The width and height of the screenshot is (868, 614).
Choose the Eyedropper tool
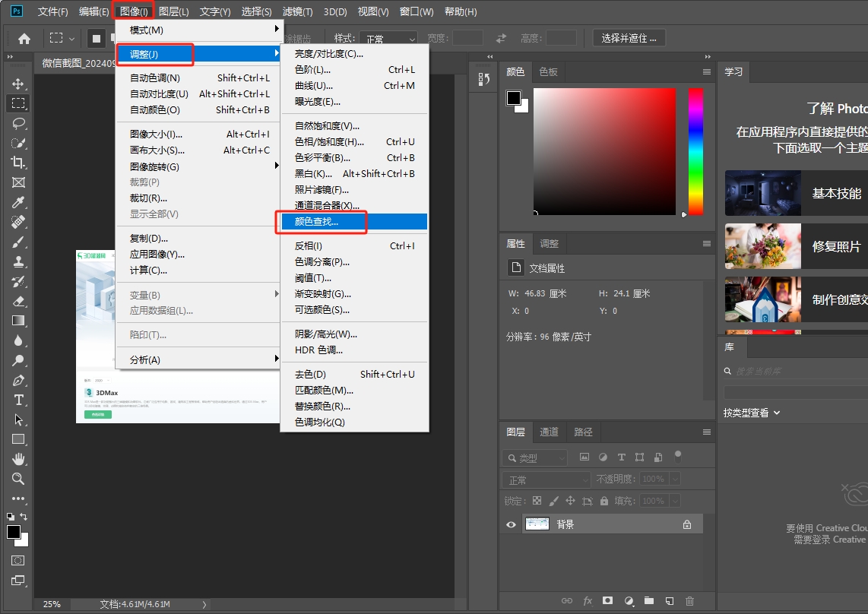click(18, 202)
